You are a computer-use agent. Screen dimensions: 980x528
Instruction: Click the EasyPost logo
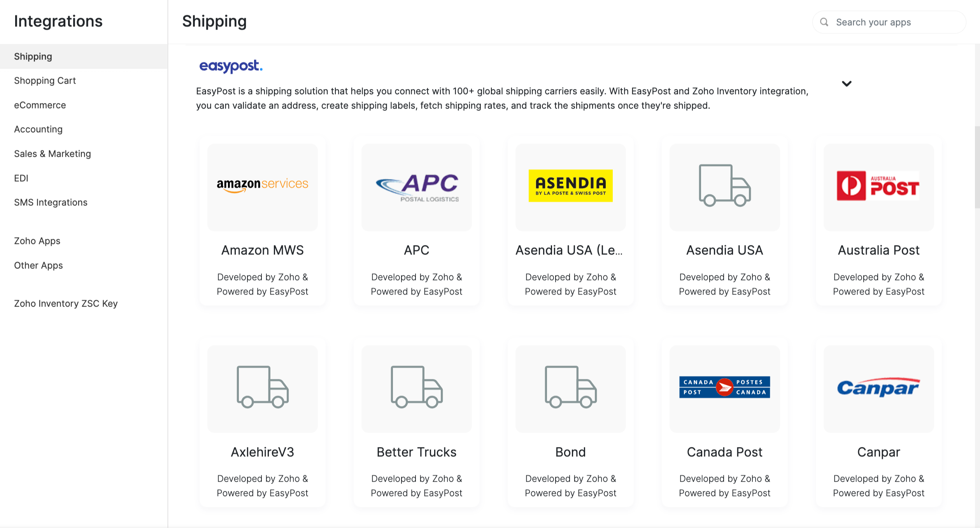(x=231, y=66)
